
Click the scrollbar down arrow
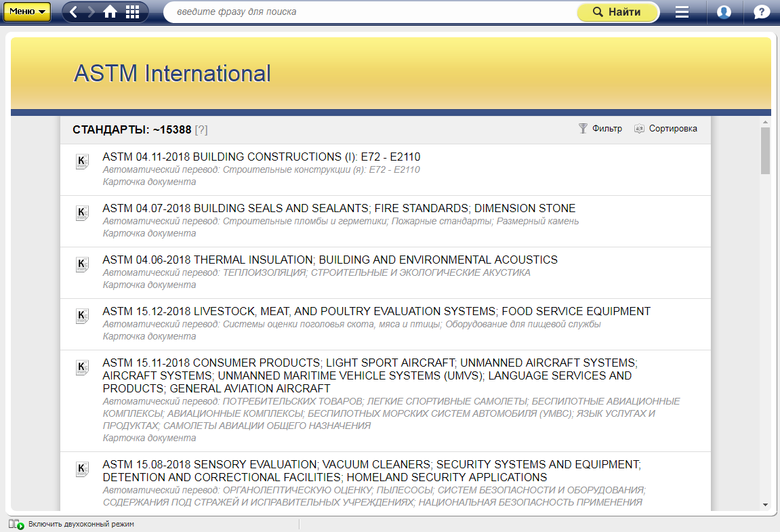tap(765, 505)
